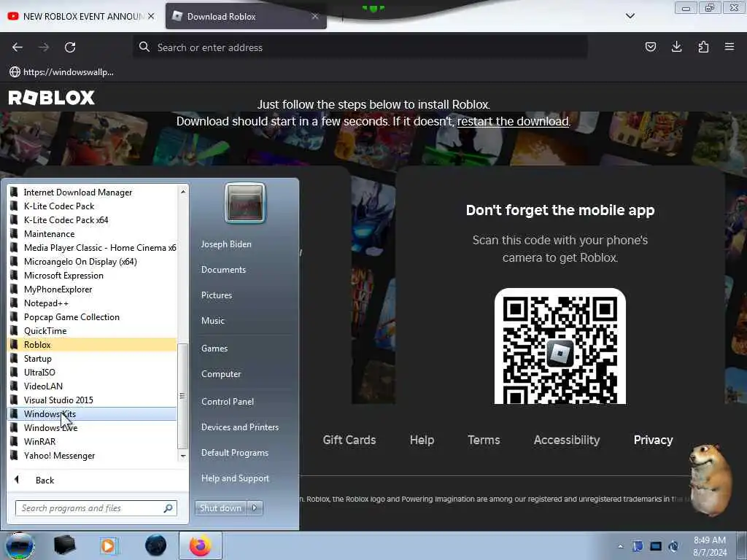Click the Start orb on the taskbar

tap(20, 545)
